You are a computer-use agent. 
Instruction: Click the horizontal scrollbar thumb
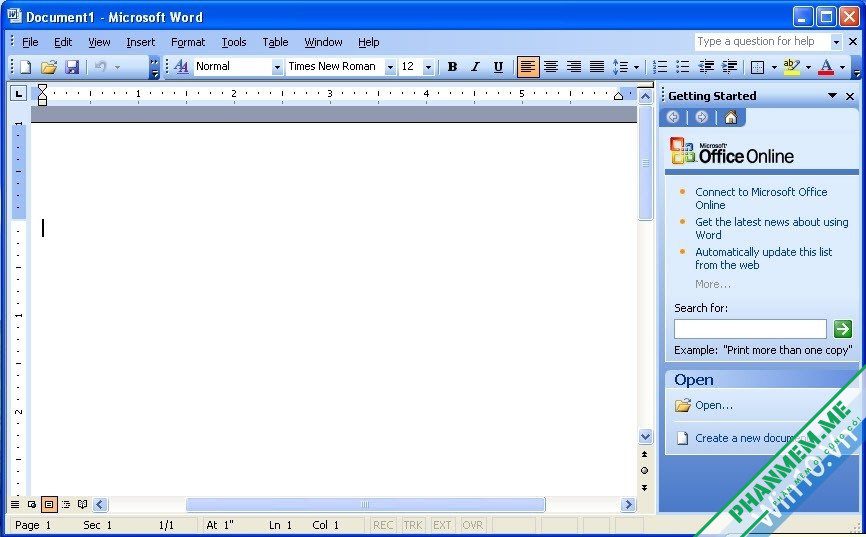pos(366,504)
